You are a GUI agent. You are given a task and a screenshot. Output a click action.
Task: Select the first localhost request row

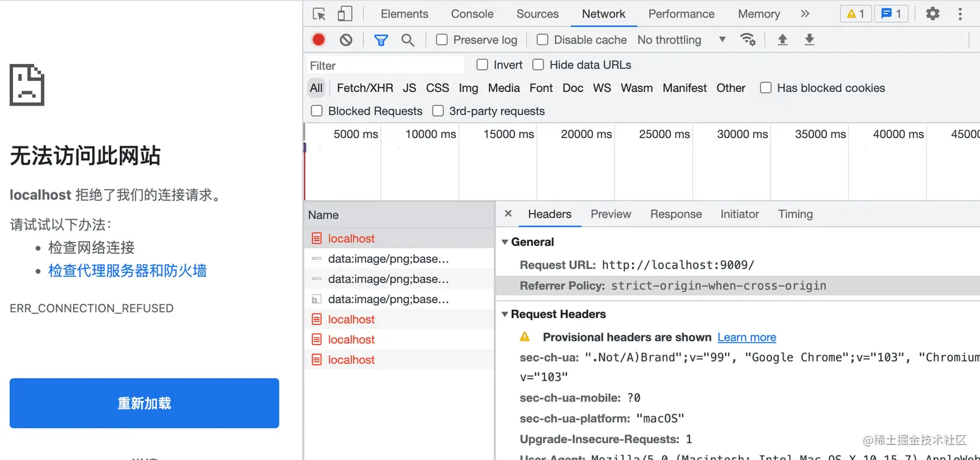point(399,238)
